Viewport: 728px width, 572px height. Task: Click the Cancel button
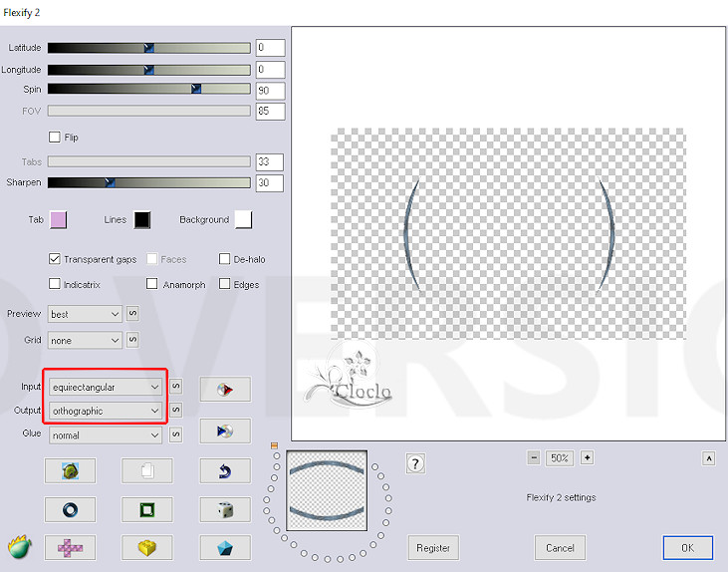click(560, 547)
